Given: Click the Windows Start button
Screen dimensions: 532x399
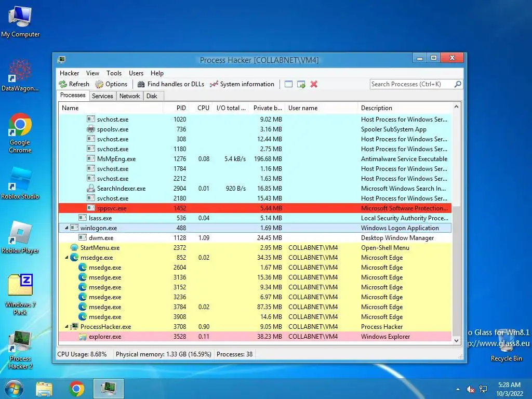Looking at the screenshot, I should (14, 389).
